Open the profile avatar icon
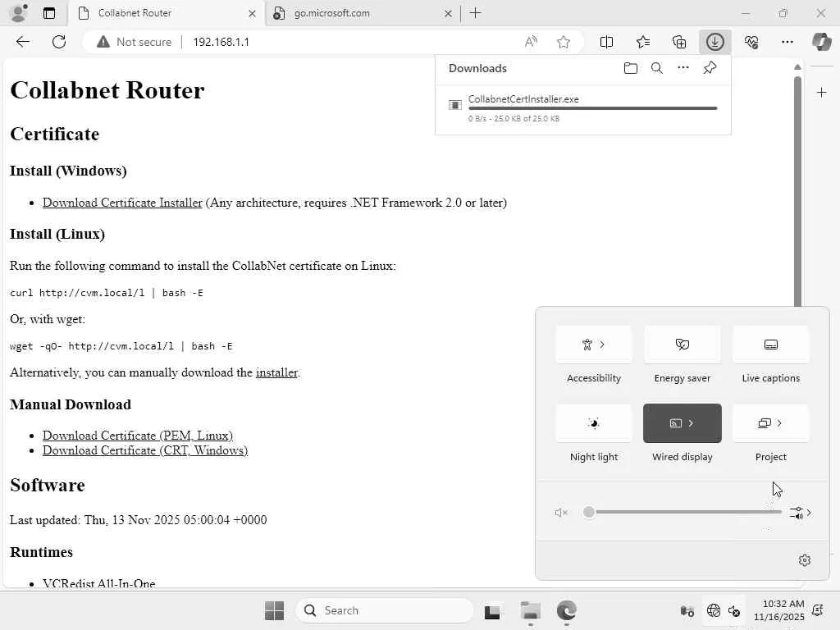 19,13
